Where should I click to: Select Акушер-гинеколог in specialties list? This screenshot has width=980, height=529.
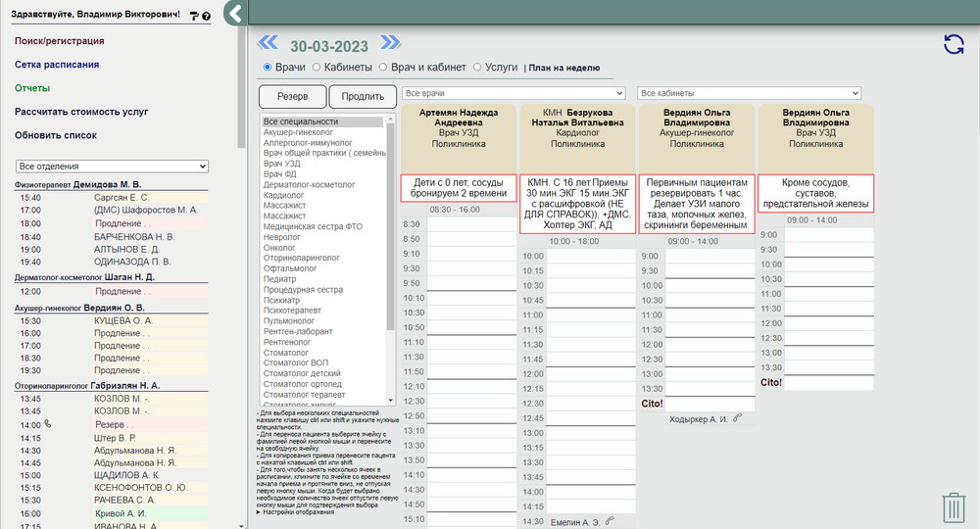click(x=322, y=132)
